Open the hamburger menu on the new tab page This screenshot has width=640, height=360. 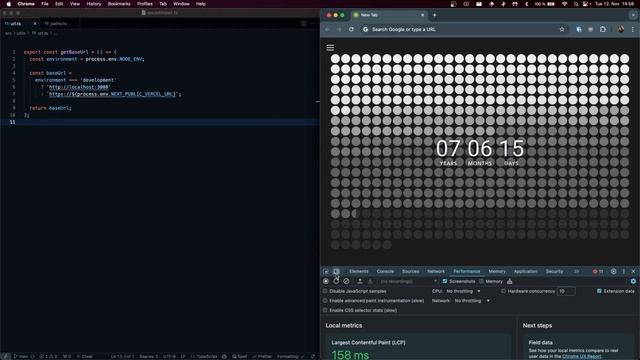click(x=330, y=48)
